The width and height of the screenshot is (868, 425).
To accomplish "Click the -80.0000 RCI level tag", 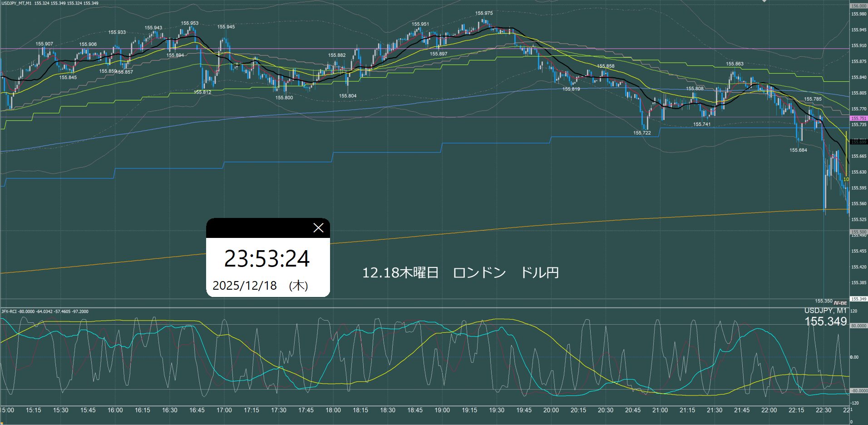I will pos(858,390).
